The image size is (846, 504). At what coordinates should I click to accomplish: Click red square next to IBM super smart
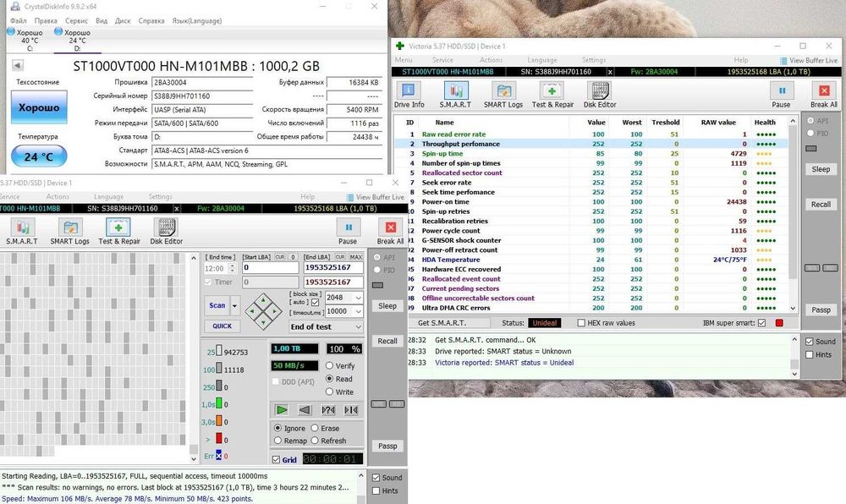pyautogui.click(x=779, y=323)
